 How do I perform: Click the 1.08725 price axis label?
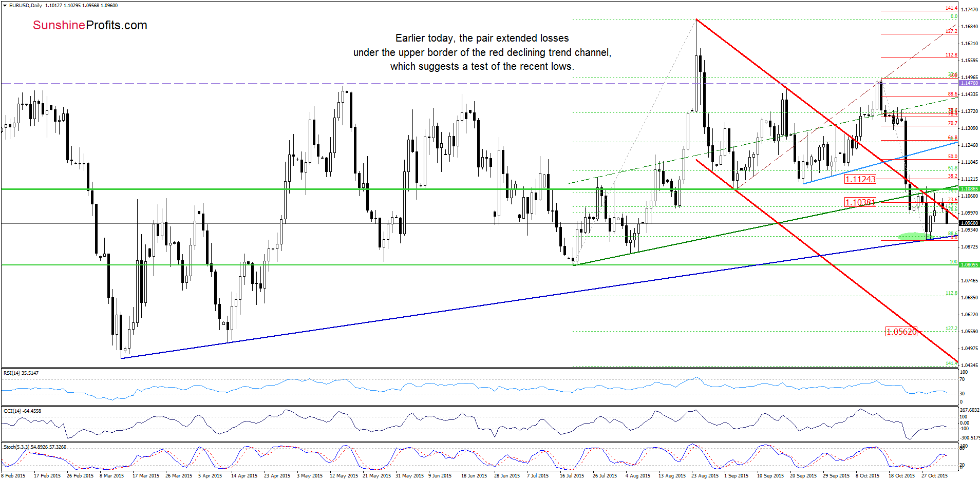pyautogui.click(x=969, y=247)
